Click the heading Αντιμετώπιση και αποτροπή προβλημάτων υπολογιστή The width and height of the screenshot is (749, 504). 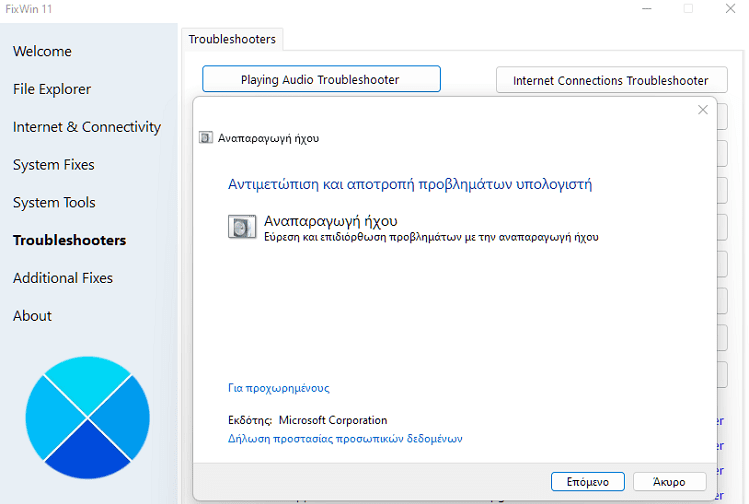pyautogui.click(x=410, y=184)
